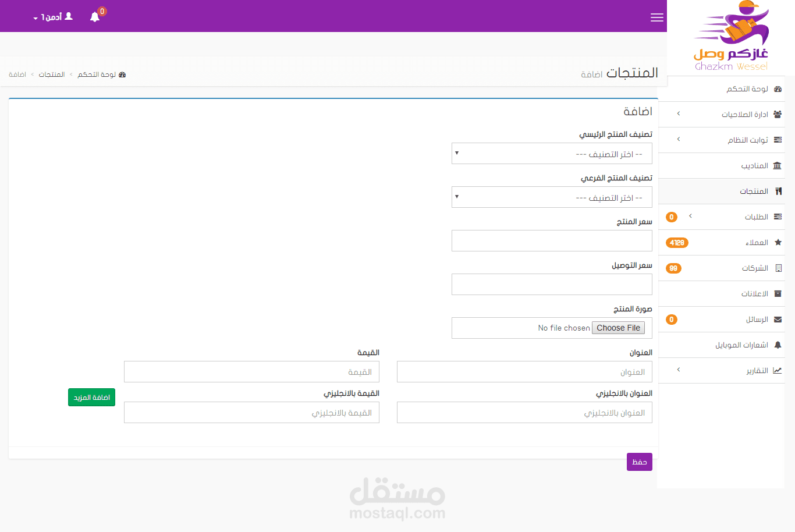Screen dimensions: 795x532
Task: Open the تصنيف المنتج الفرعي dropdown
Action: [x=552, y=197]
